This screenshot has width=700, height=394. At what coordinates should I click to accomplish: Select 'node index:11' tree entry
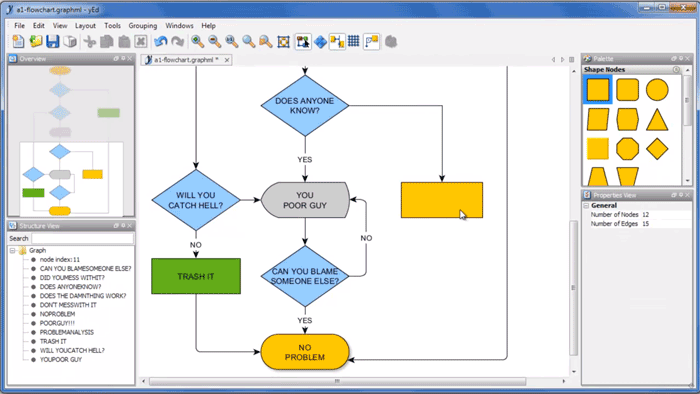(x=59, y=260)
